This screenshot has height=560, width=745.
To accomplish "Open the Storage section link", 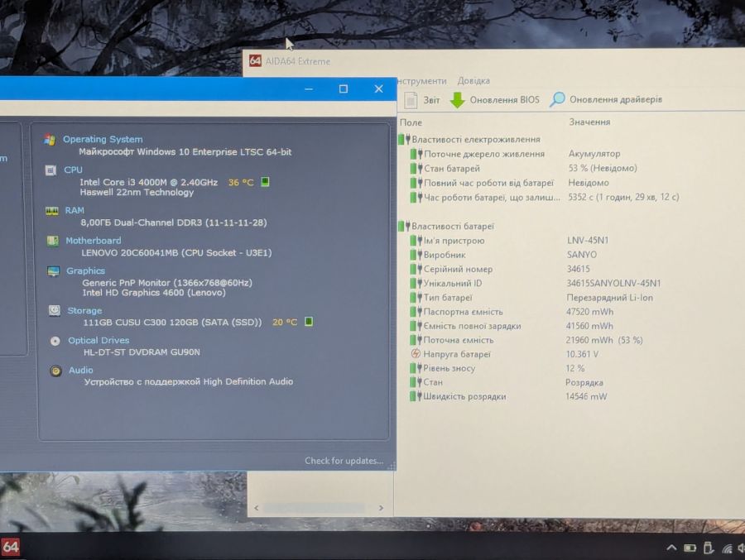I will [x=84, y=310].
